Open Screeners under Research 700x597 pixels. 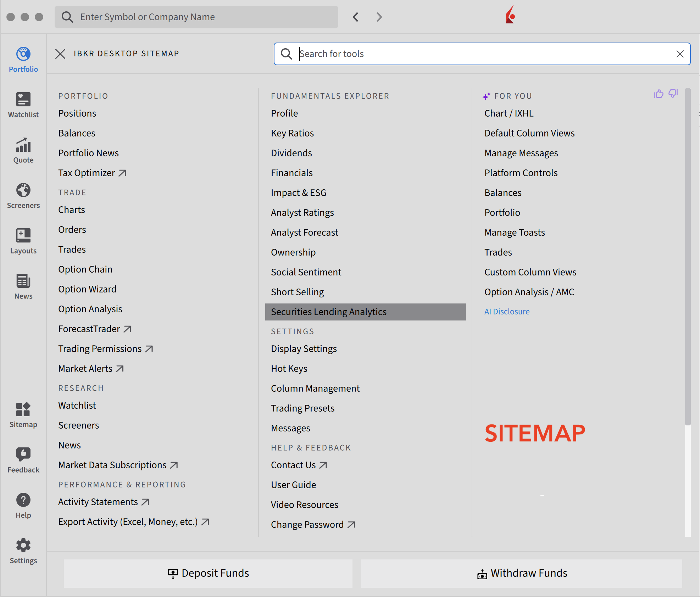pyautogui.click(x=79, y=425)
